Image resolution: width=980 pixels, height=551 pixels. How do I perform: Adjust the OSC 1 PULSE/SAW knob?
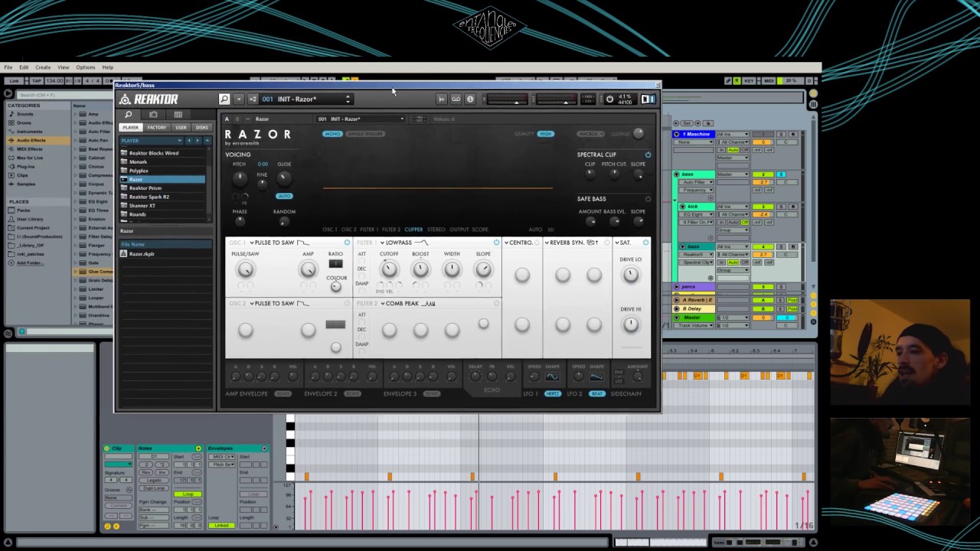click(x=245, y=269)
